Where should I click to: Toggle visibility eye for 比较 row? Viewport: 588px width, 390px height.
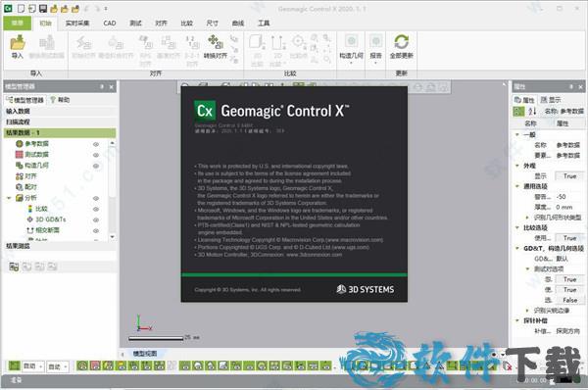pyautogui.click(x=96, y=209)
